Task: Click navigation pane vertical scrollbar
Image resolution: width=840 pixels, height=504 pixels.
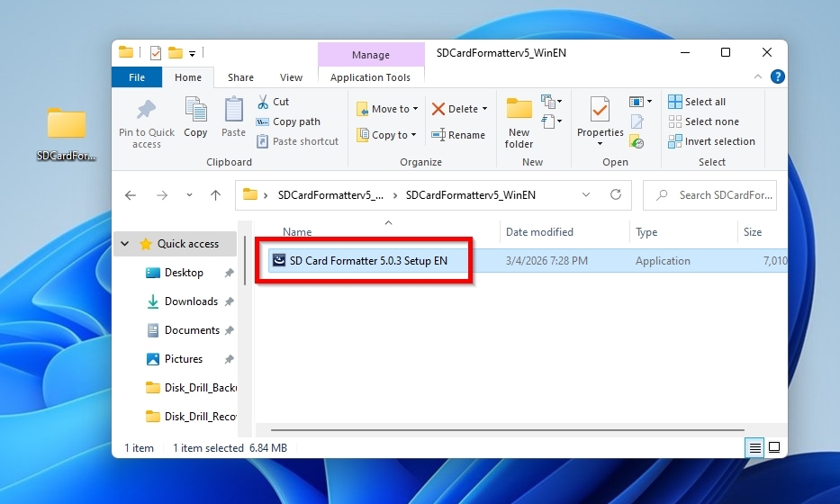Action: (244, 260)
